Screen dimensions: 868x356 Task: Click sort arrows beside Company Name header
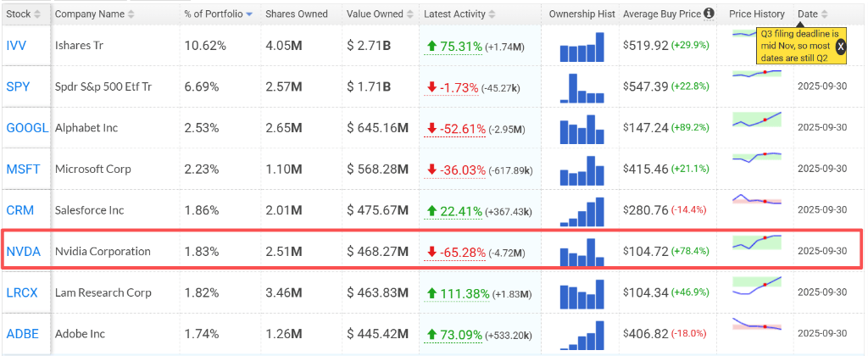pos(130,14)
